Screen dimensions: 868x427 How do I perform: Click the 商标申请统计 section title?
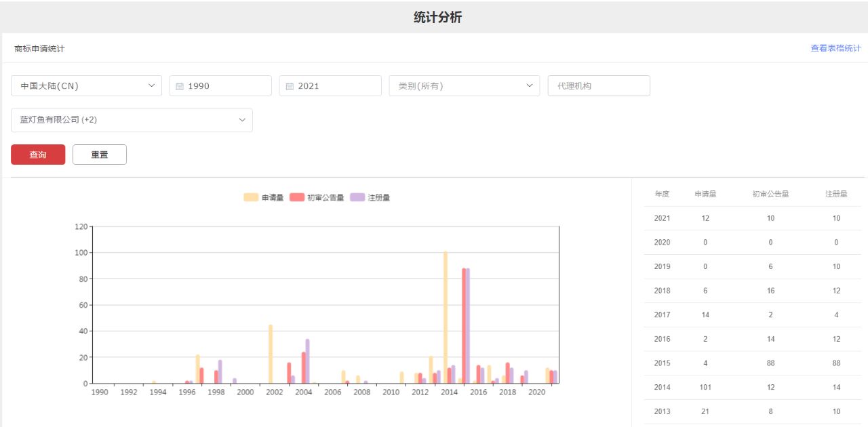point(39,49)
